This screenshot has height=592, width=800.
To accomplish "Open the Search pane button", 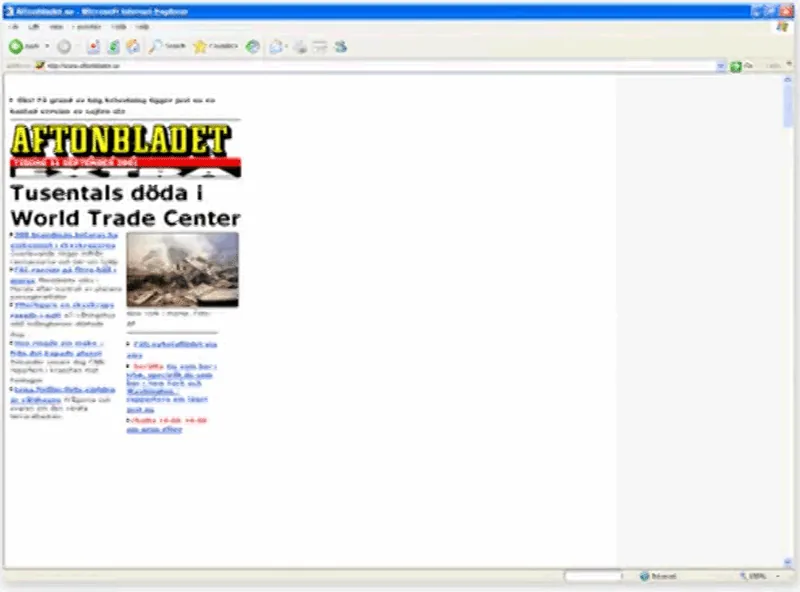I will (x=167, y=46).
